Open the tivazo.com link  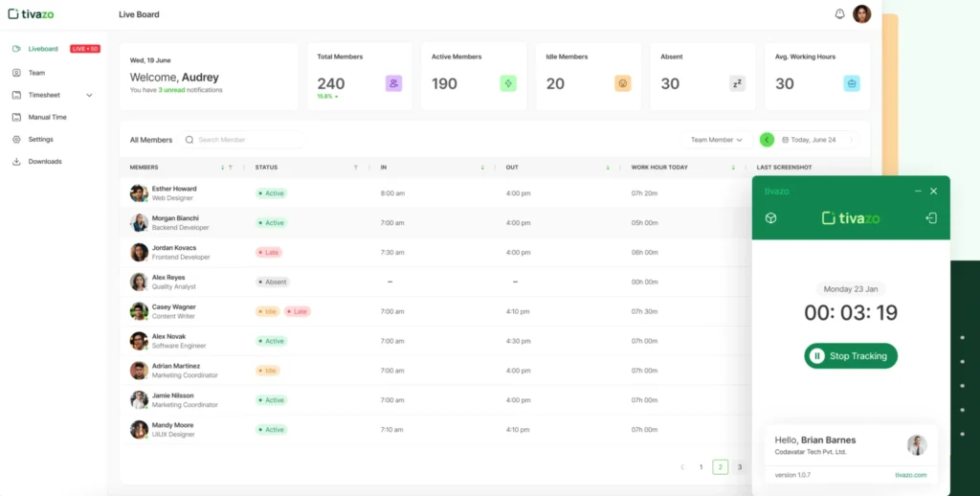(x=910, y=474)
